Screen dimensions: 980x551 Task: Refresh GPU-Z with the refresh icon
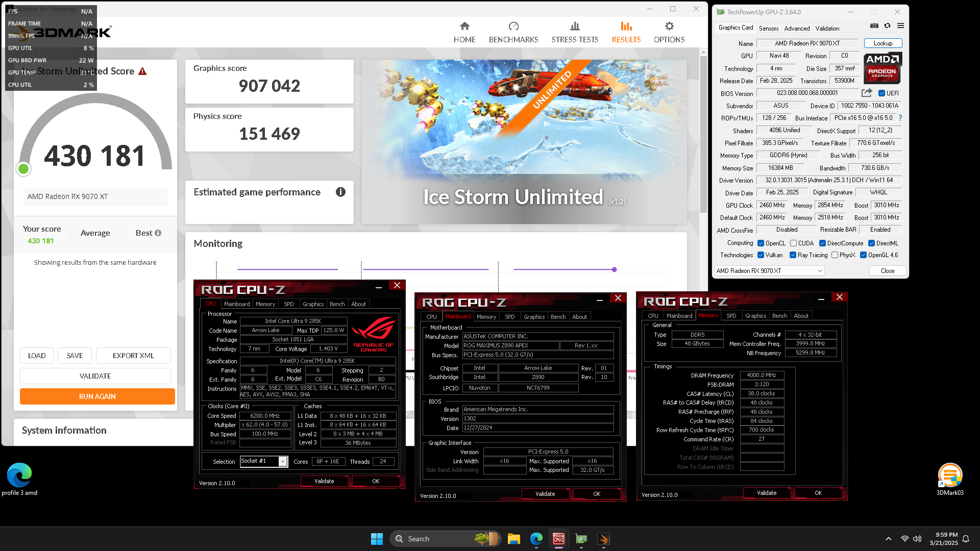point(888,26)
